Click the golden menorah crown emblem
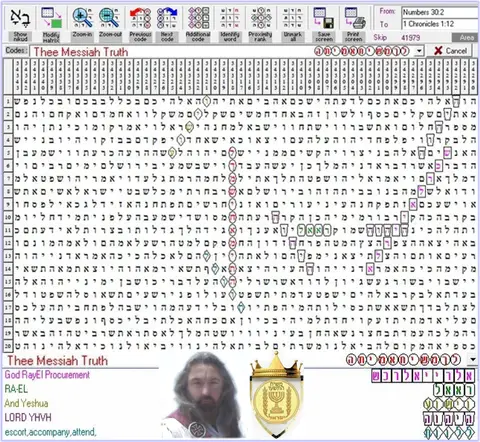This screenshot has width=480, height=442. tap(277, 396)
